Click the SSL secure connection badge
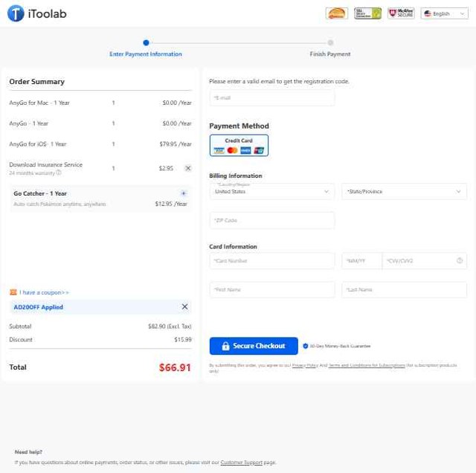This screenshot has height=473, width=476. point(367,13)
